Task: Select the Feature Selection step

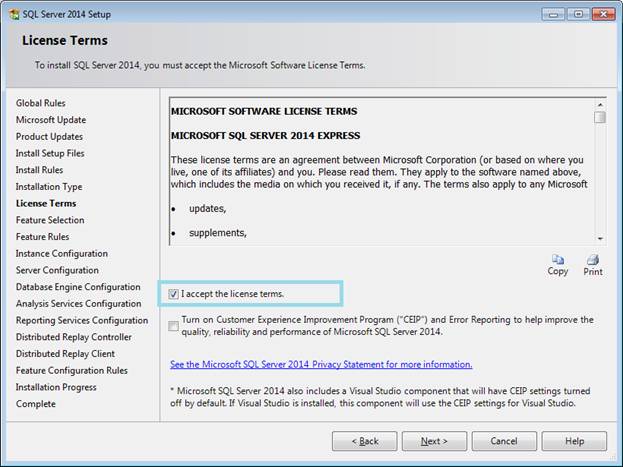Action: (x=50, y=220)
